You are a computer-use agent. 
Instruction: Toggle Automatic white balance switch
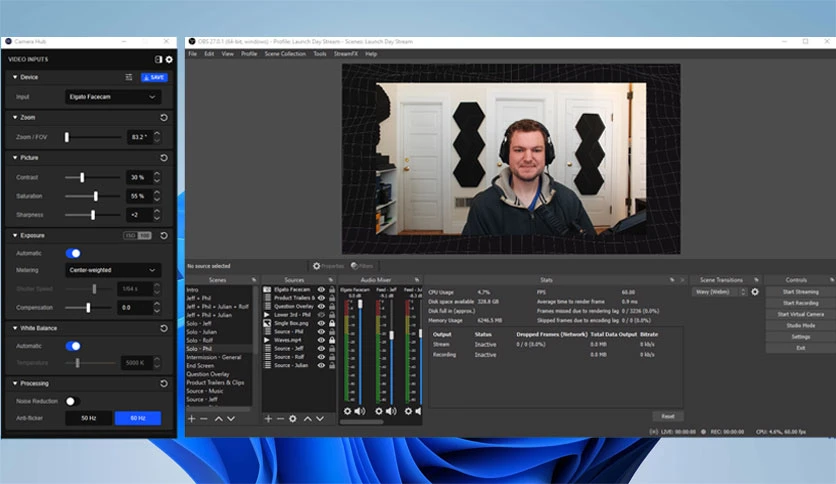[x=73, y=346]
